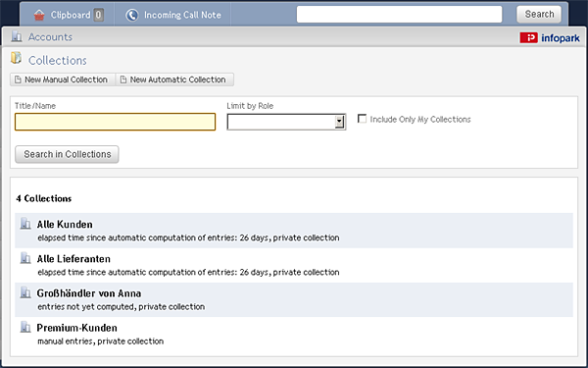Click the 4 Collections count heading
Viewport: 588px width, 368px height.
point(43,198)
